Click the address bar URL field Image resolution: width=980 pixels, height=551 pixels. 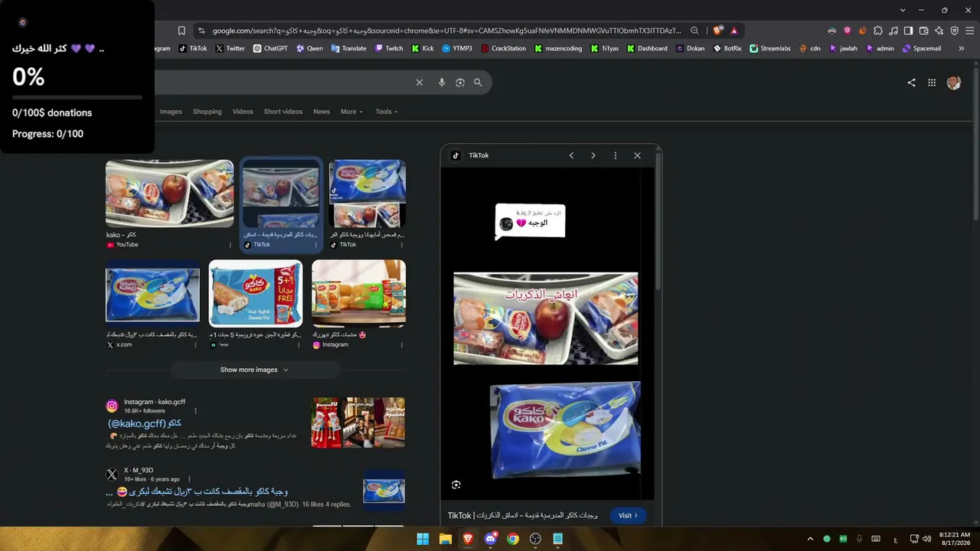448,31
